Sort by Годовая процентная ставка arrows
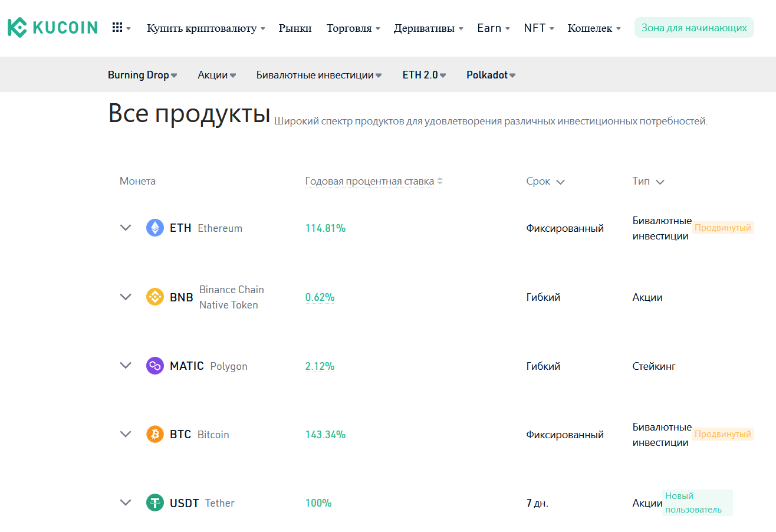The width and height of the screenshot is (776, 532). (x=440, y=181)
